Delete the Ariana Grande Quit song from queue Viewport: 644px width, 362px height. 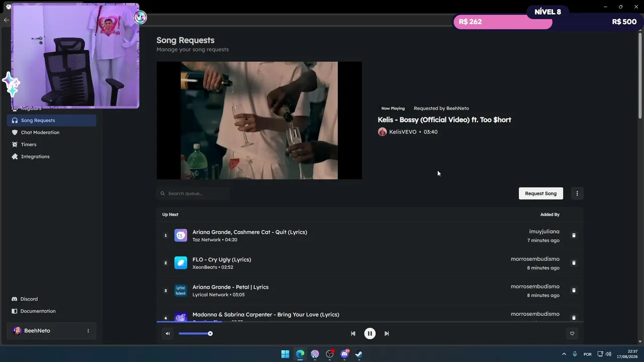(x=574, y=235)
